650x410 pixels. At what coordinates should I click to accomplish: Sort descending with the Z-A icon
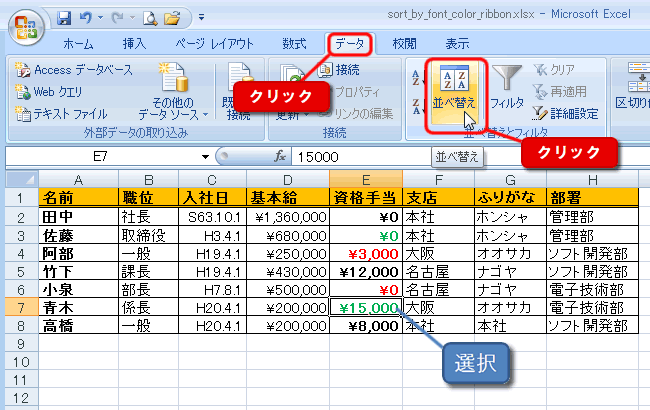tap(417, 106)
